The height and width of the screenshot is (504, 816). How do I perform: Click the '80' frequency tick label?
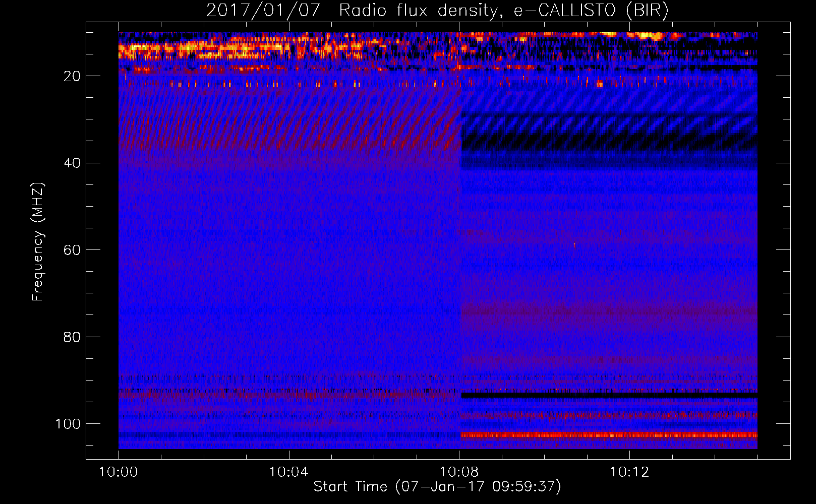72,337
